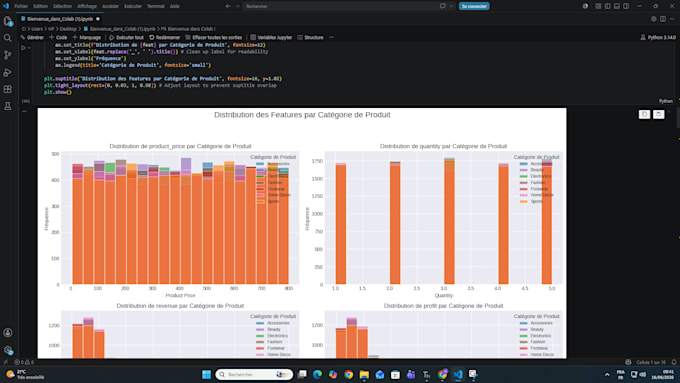Open the Sélection menu
The height and width of the screenshot is (383, 680).
pyautogui.click(x=62, y=6)
